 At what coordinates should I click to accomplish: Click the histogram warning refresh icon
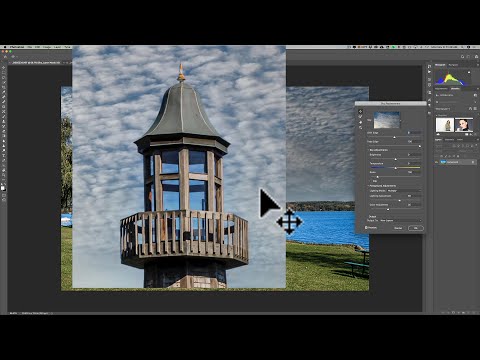(469, 72)
